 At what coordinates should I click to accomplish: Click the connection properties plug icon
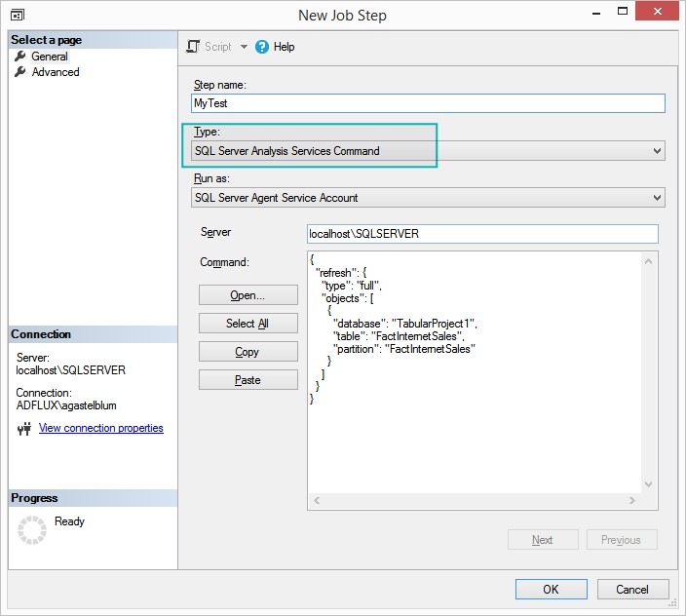pyautogui.click(x=24, y=428)
